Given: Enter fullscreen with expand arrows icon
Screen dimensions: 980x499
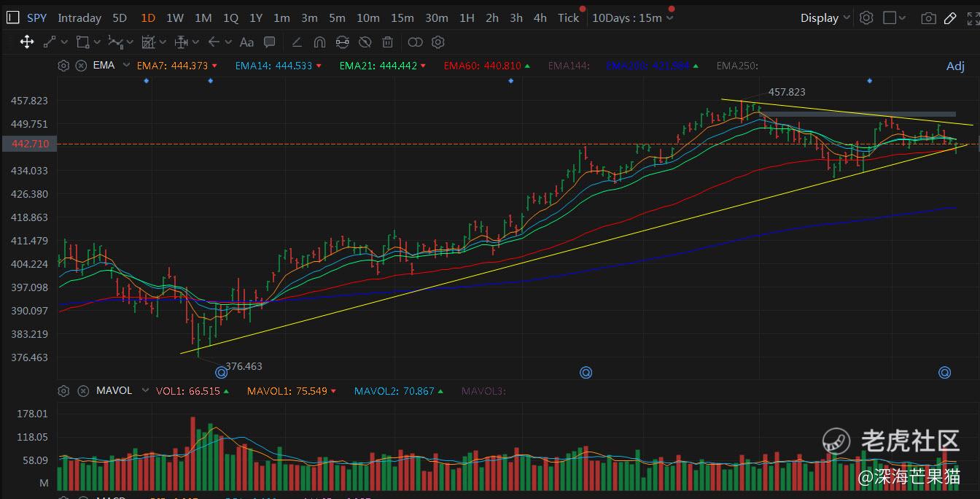Looking at the screenshot, I should (973, 18).
